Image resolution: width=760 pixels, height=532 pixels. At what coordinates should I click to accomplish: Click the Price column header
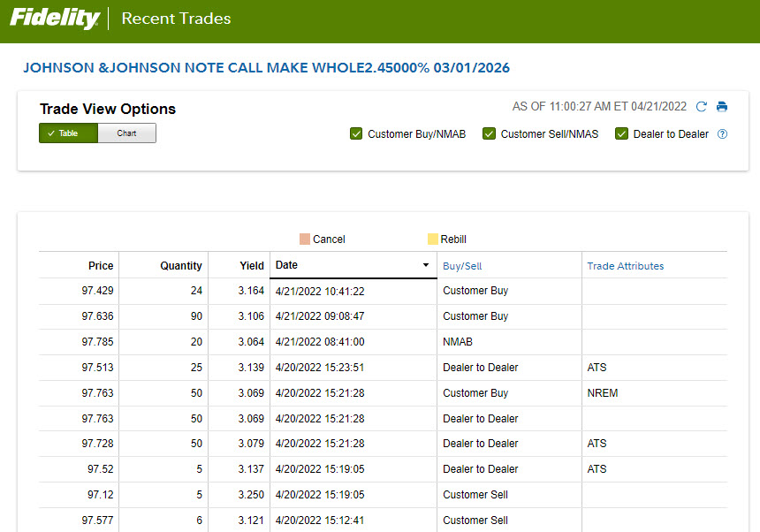pyautogui.click(x=101, y=266)
